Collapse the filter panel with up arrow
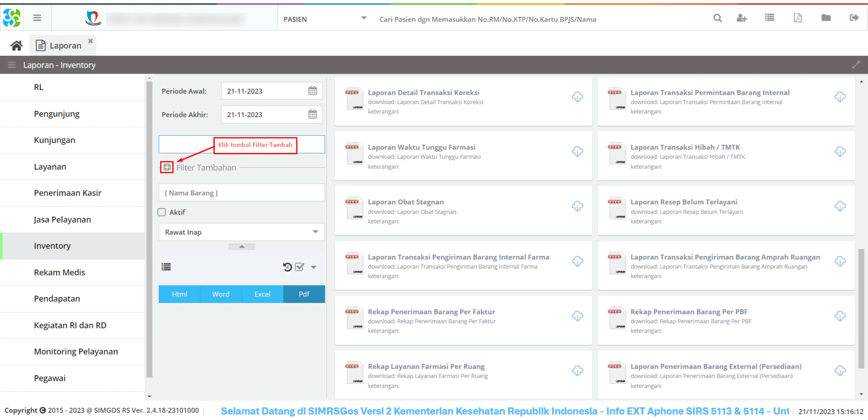Image resolution: width=868 pixels, height=420 pixels. (x=242, y=246)
